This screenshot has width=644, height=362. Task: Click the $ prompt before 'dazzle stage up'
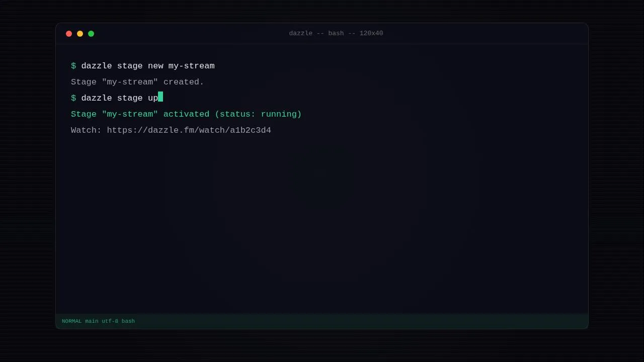73,98
